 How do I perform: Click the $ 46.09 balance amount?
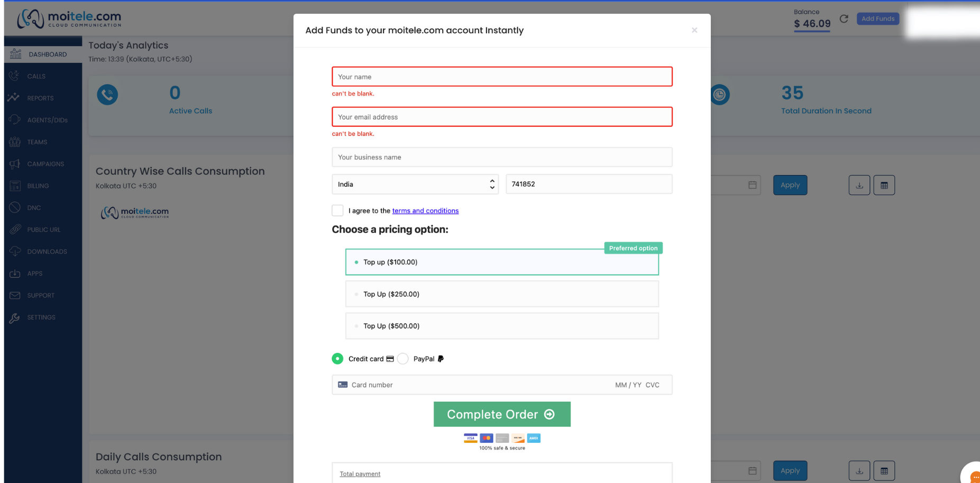[812, 24]
